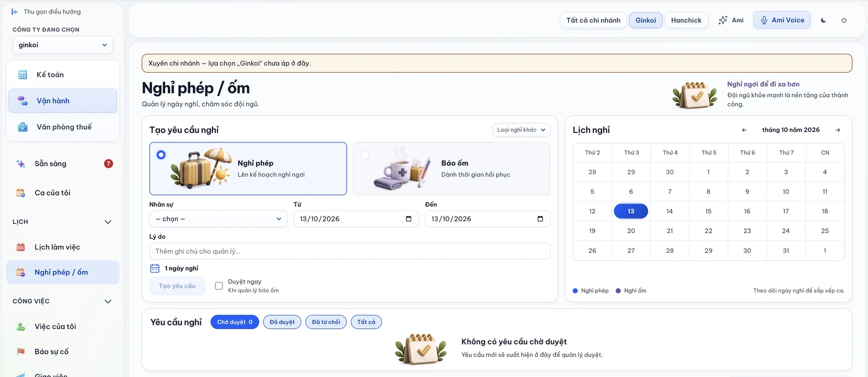Click the Báo sự cố flag icon
868x377 pixels.
[21, 352]
